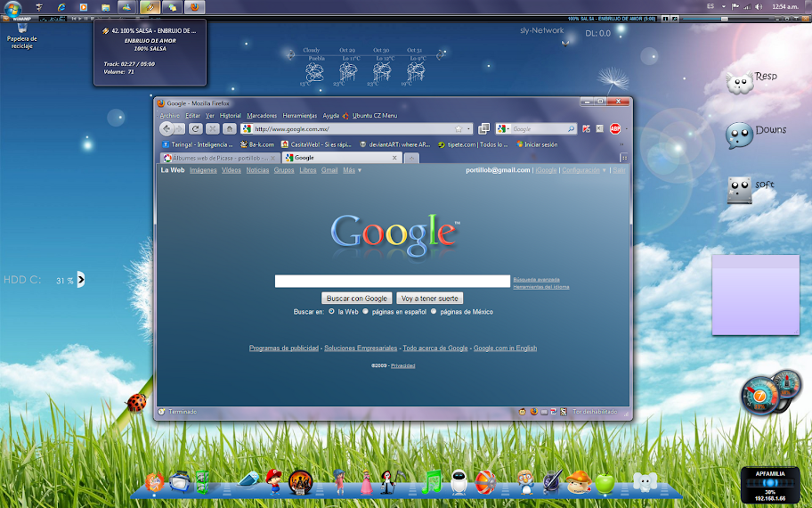Click the Google search text field
Viewport: 812px width, 508px height.
coord(393,281)
